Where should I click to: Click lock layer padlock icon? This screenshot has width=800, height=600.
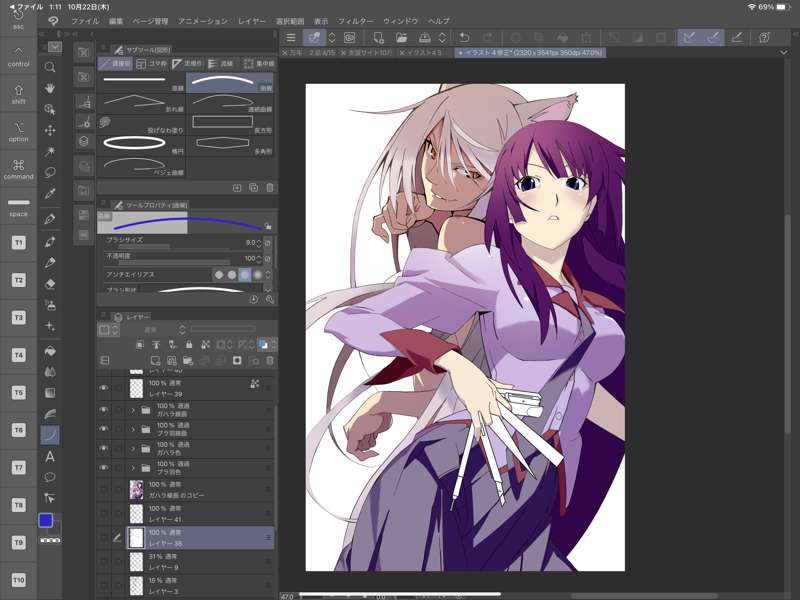(189, 345)
